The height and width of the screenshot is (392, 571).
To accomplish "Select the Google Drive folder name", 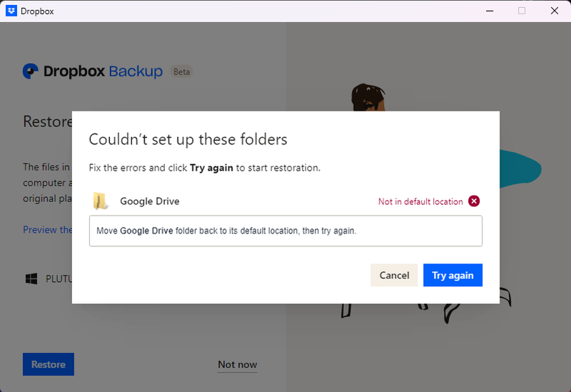I will click(x=150, y=201).
